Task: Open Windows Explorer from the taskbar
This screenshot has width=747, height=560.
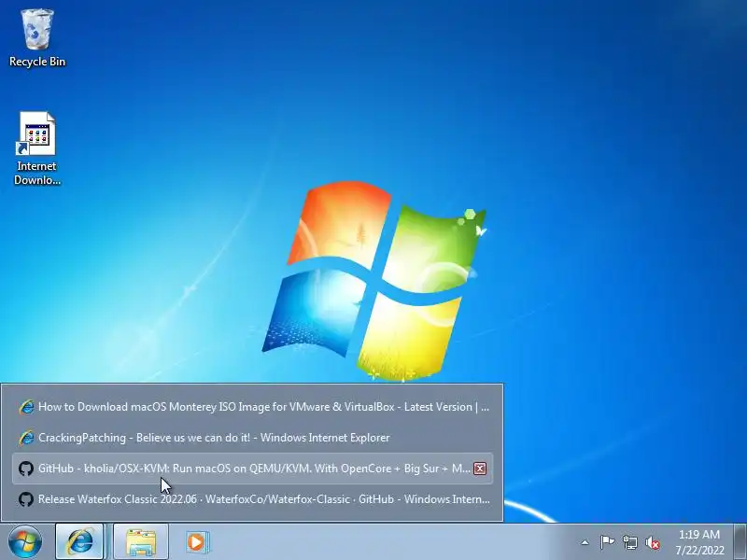Action: coord(141,542)
